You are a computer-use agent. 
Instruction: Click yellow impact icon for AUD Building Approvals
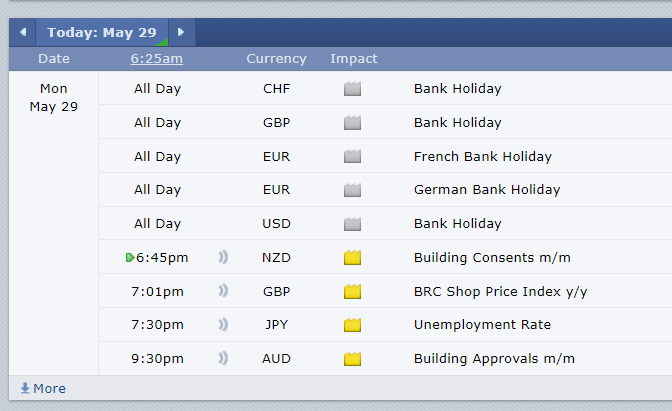tap(352, 359)
